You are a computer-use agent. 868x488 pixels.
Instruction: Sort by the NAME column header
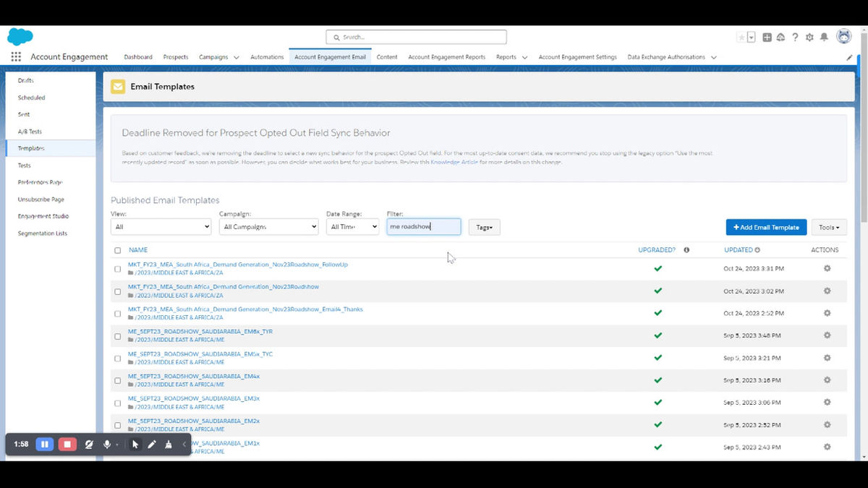[x=137, y=250]
